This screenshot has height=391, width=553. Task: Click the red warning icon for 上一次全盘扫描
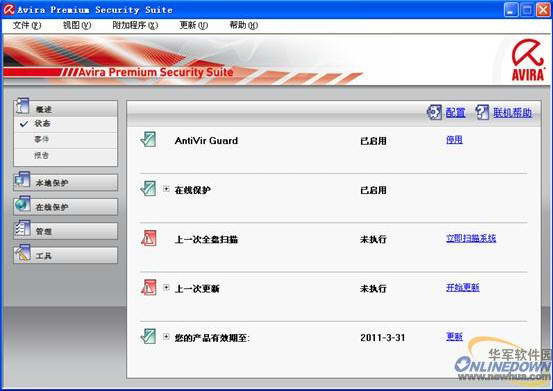tap(148, 238)
